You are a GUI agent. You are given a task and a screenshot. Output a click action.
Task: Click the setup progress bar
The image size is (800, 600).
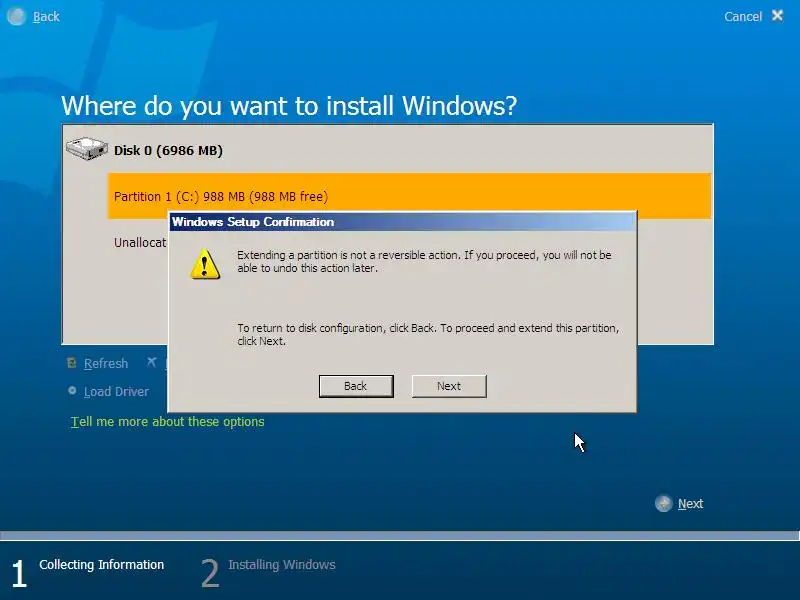[400, 536]
